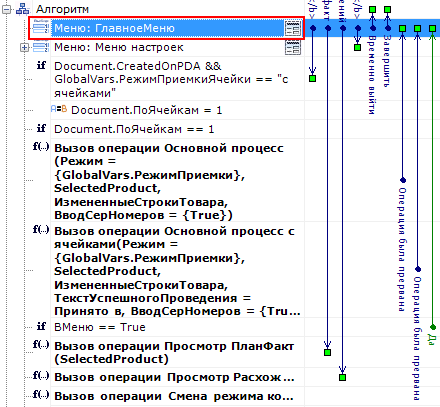The height and width of the screenshot is (407, 440).
Task: Collapse the Алгоритм root node
Action: pos(7,10)
